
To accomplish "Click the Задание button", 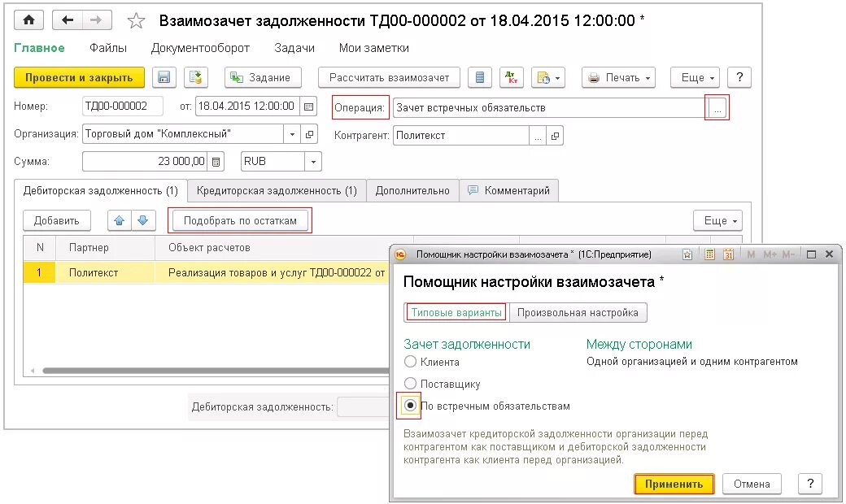I will click(263, 77).
